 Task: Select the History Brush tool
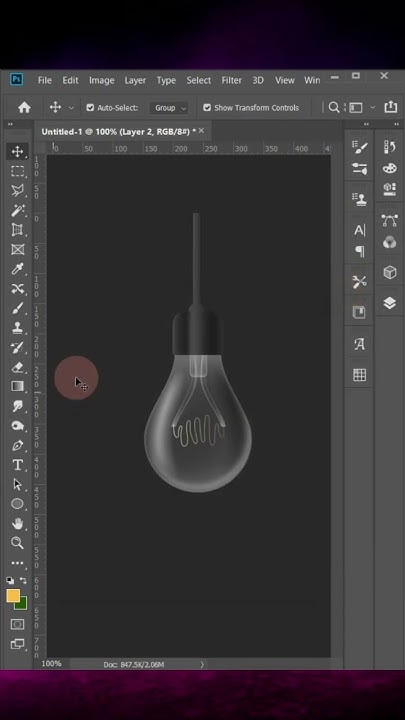tap(17, 348)
